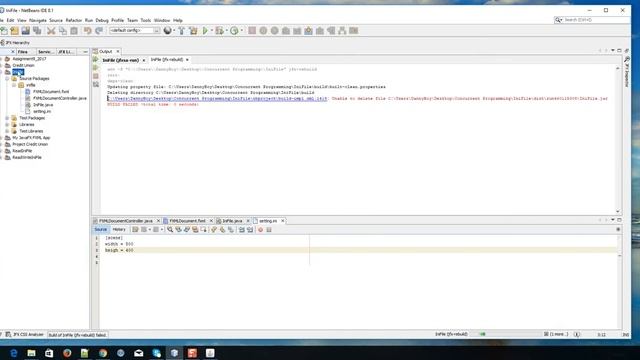Click the Redo arrow icon

click(x=99, y=31)
